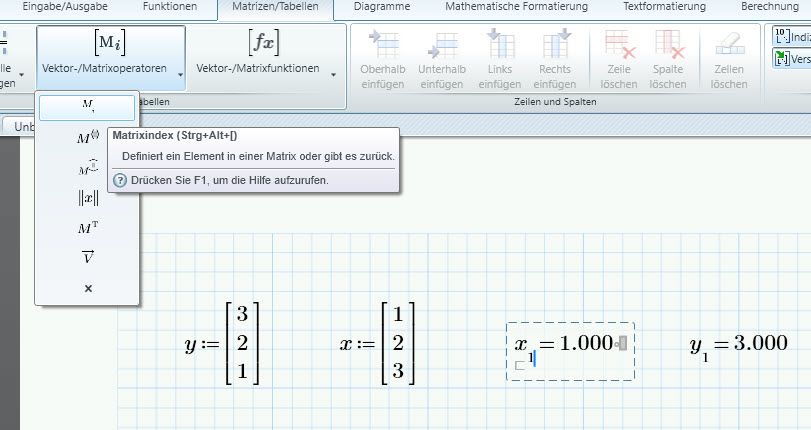The height and width of the screenshot is (430, 811).
Task: Click the help question mark icon in tooltip
Action: tap(120, 181)
